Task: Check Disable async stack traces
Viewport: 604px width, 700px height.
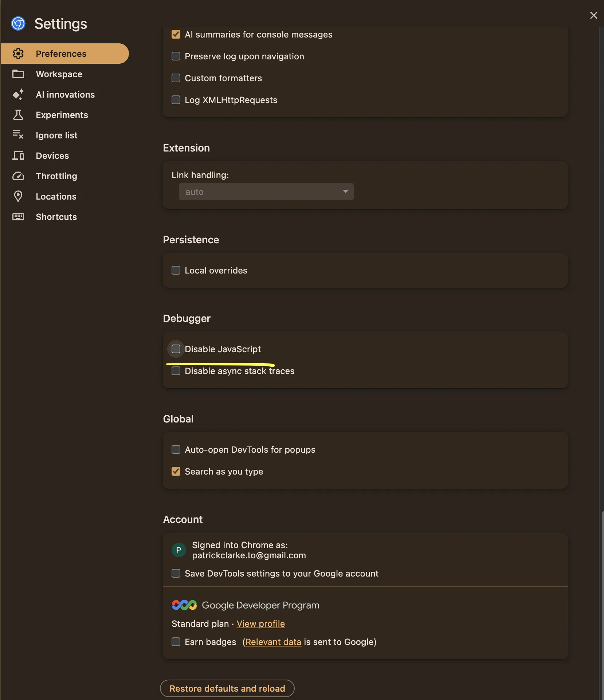Action: coord(176,371)
